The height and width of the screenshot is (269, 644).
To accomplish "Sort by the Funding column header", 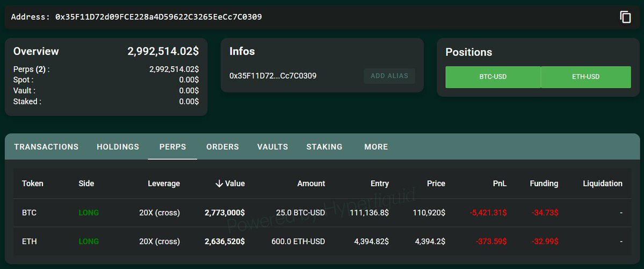I will [x=544, y=183].
